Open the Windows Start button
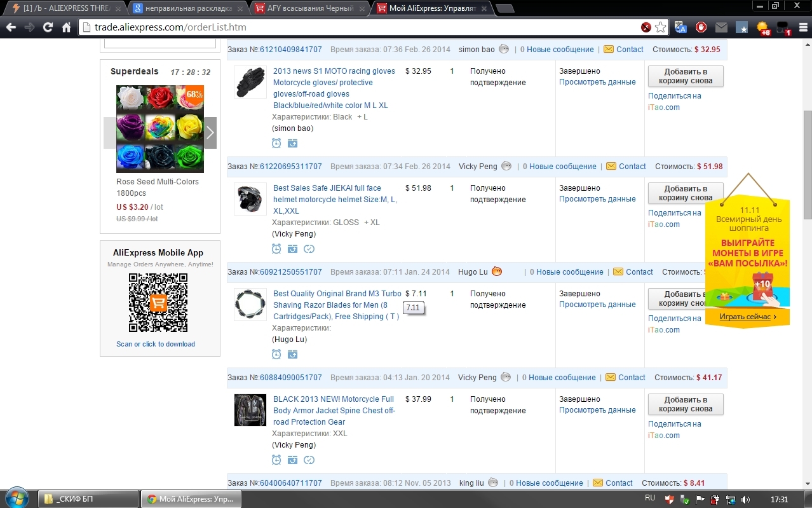Viewport: 812px width, 508px height. point(17,498)
